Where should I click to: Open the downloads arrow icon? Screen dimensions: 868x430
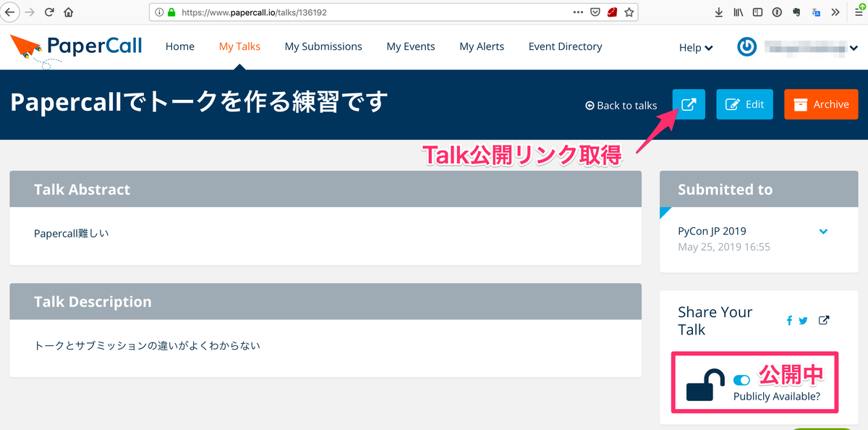coord(718,12)
